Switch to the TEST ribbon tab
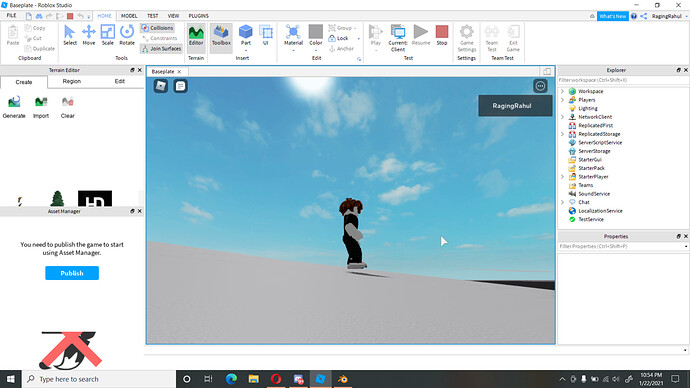The height and width of the screenshot is (388, 690). 153,15
